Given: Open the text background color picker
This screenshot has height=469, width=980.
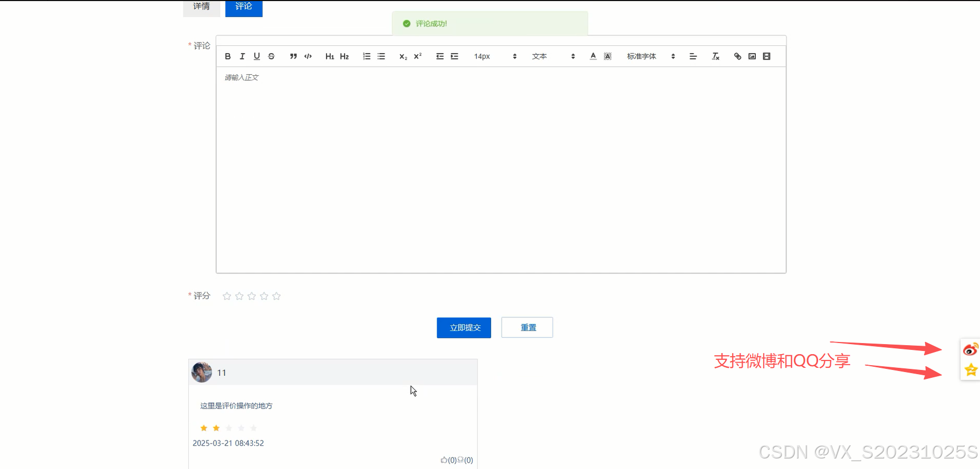Looking at the screenshot, I should click(608, 56).
